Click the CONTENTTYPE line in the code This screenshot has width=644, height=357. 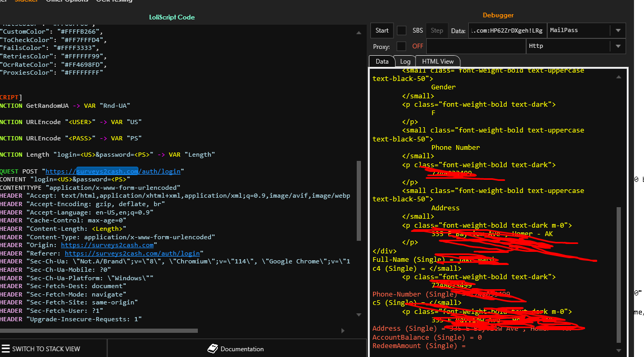tap(90, 188)
